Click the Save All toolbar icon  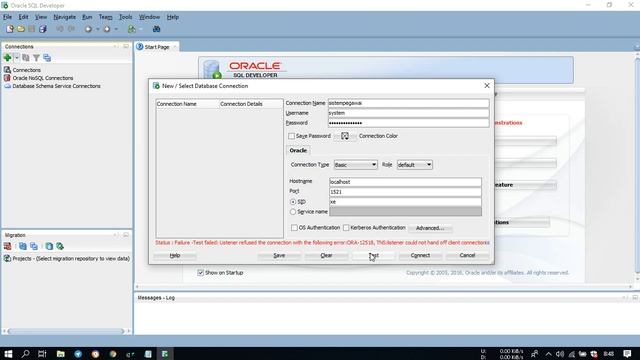click(x=42, y=29)
